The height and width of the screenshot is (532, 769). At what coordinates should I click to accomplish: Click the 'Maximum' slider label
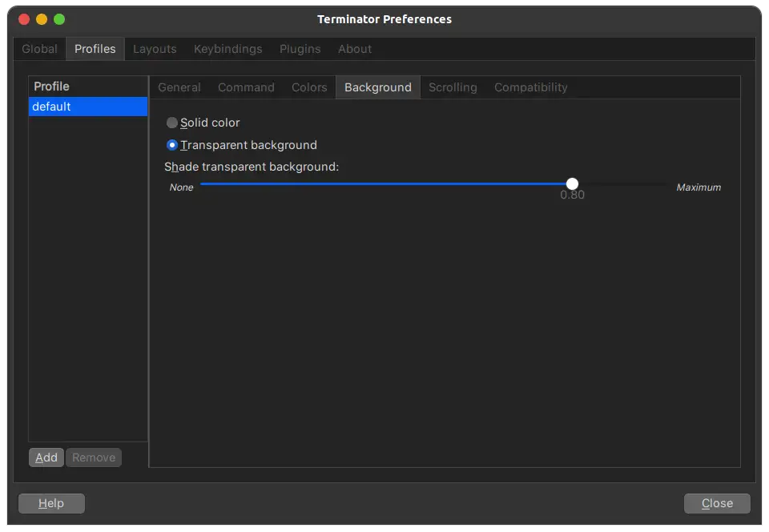click(x=699, y=187)
